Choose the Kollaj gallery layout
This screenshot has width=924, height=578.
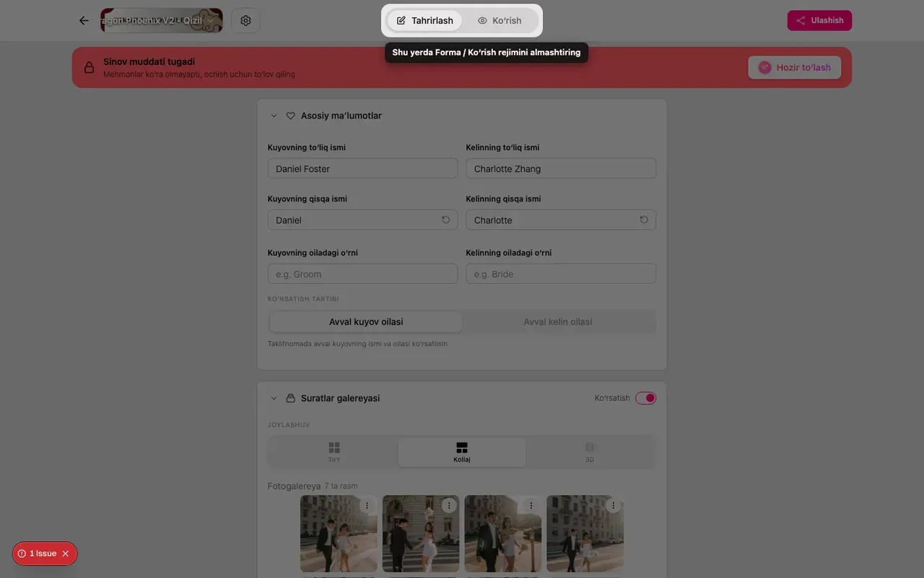[x=462, y=452]
